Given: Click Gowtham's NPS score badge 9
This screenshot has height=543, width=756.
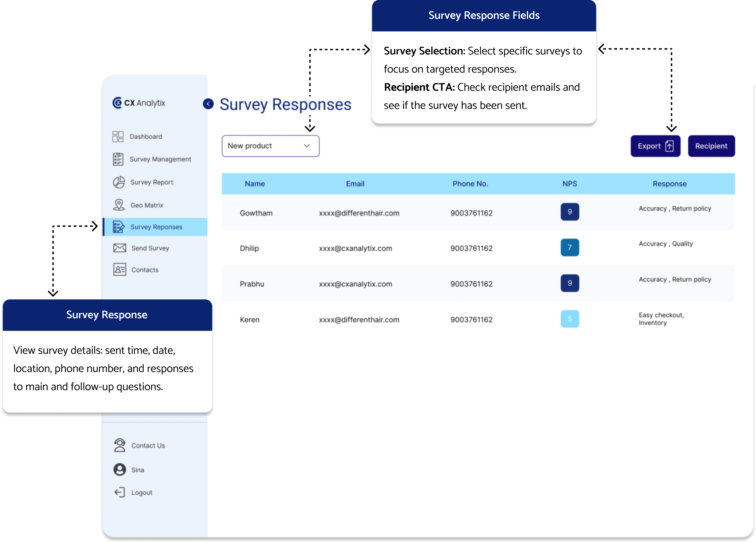Looking at the screenshot, I should (570, 212).
